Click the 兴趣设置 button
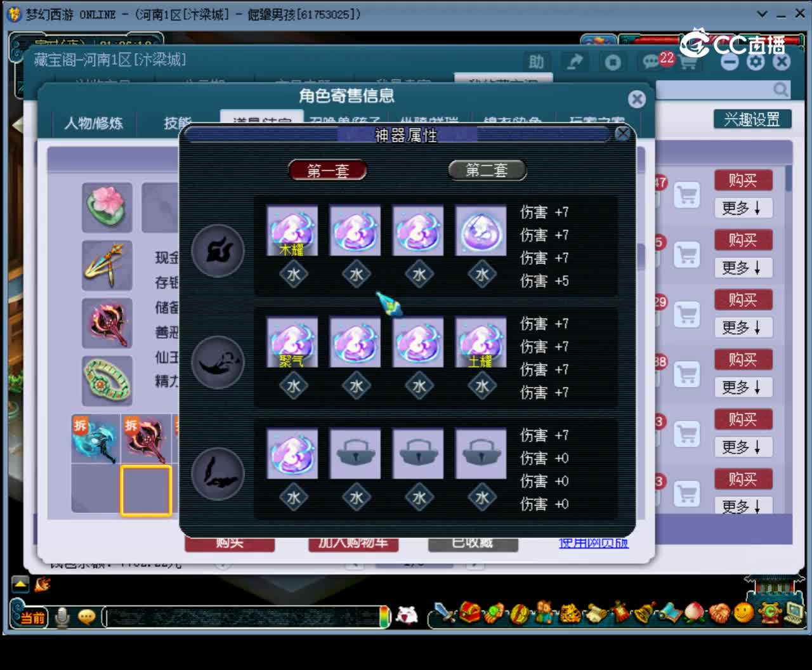812x670 pixels. coord(752,119)
